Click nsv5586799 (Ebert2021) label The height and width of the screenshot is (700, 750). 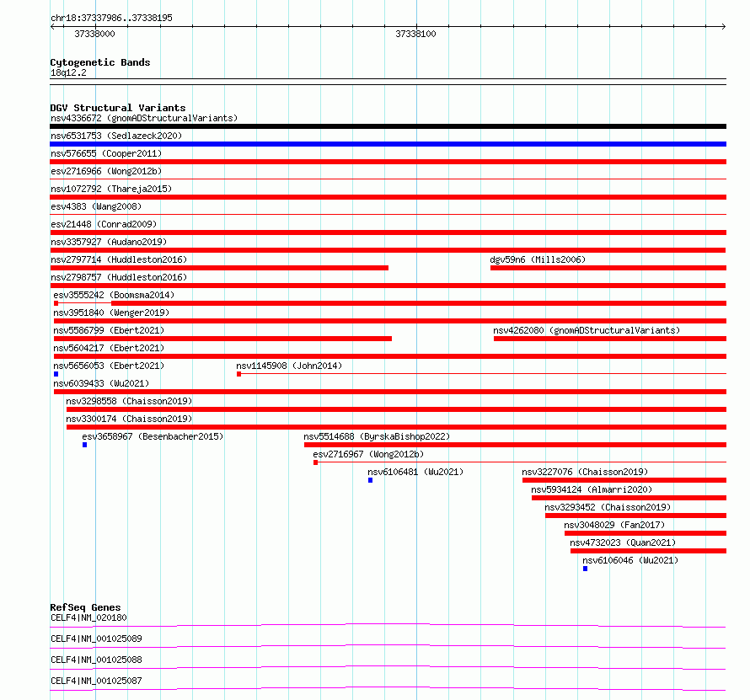tap(109, 330)
